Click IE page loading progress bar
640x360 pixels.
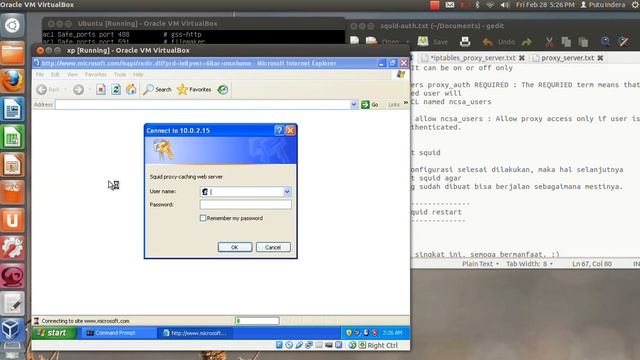coord(257,321)
